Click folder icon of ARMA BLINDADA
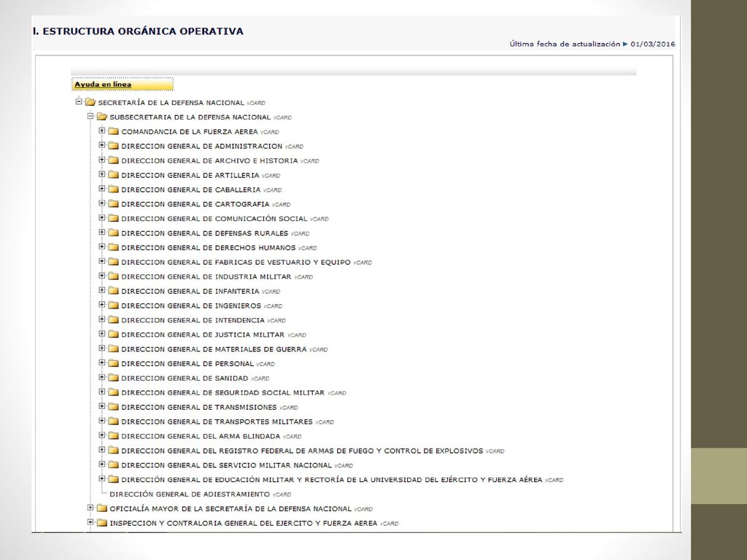 [x=113, y=436]
